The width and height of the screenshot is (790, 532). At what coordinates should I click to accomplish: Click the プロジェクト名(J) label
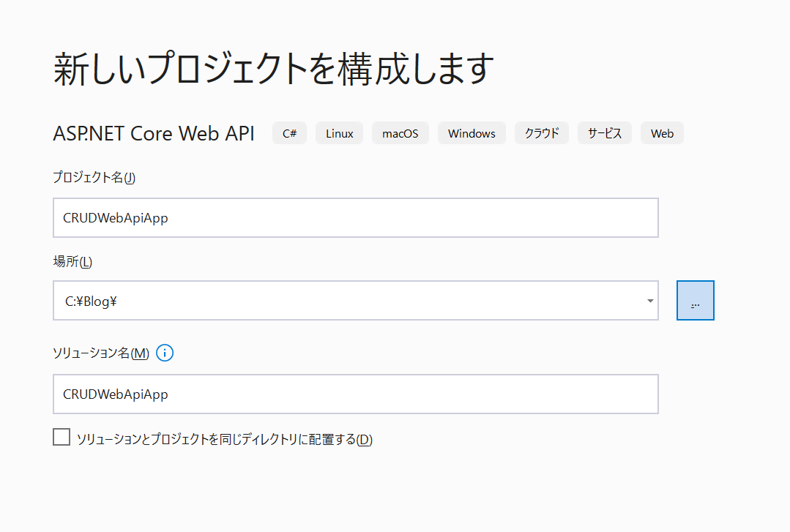94,177
